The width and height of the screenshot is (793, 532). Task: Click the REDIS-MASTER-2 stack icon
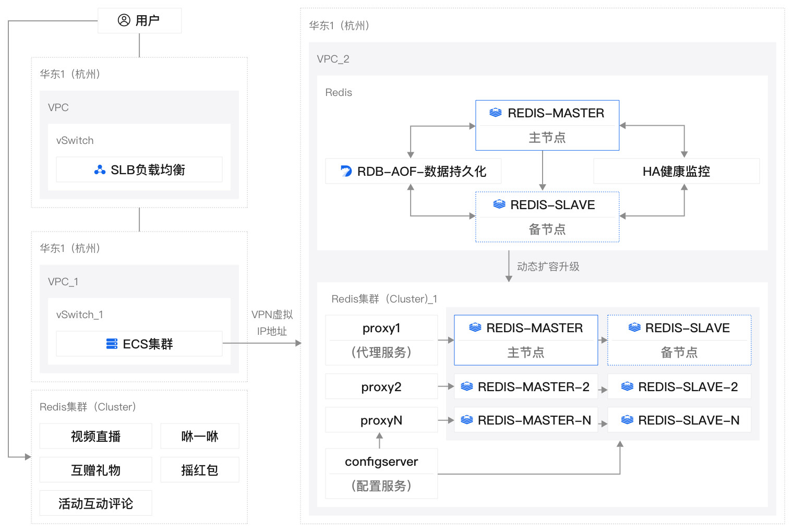point(467,386)
